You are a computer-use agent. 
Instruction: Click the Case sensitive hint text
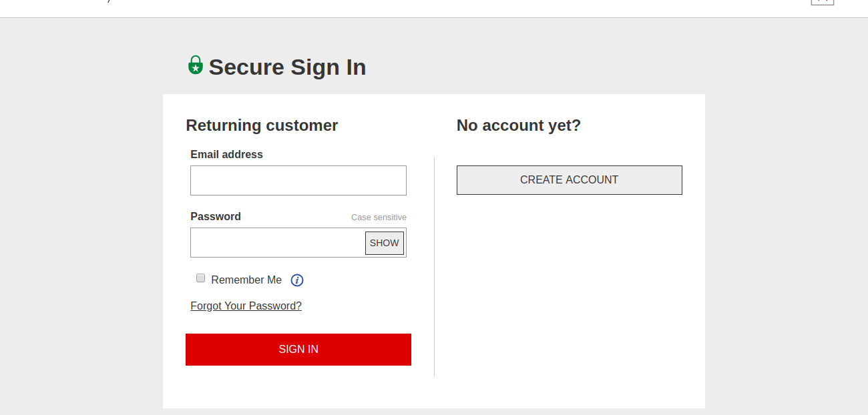(x=379, y=218)
